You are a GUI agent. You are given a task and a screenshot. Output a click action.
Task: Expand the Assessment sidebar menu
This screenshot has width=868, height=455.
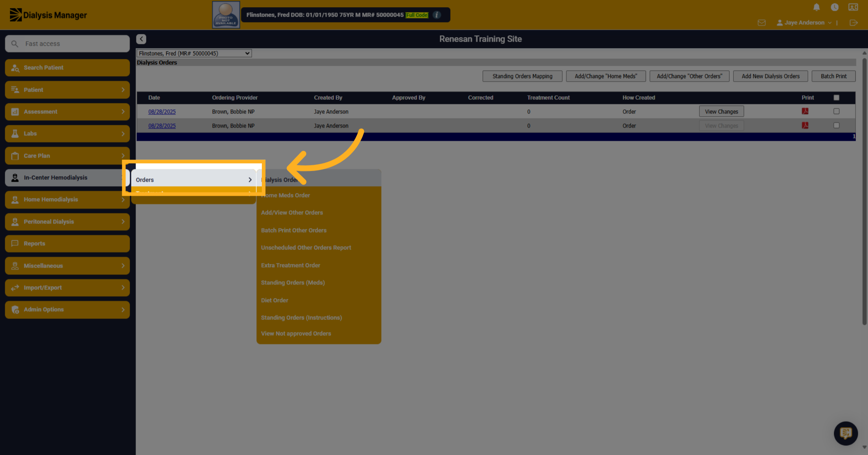coord(67,111)
